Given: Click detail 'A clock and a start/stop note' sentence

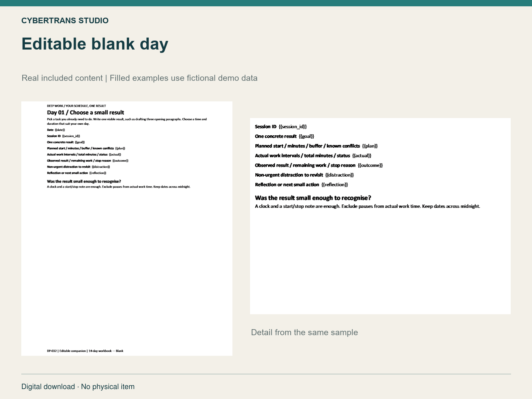Looking at the screenshot, I should [367, 206].
